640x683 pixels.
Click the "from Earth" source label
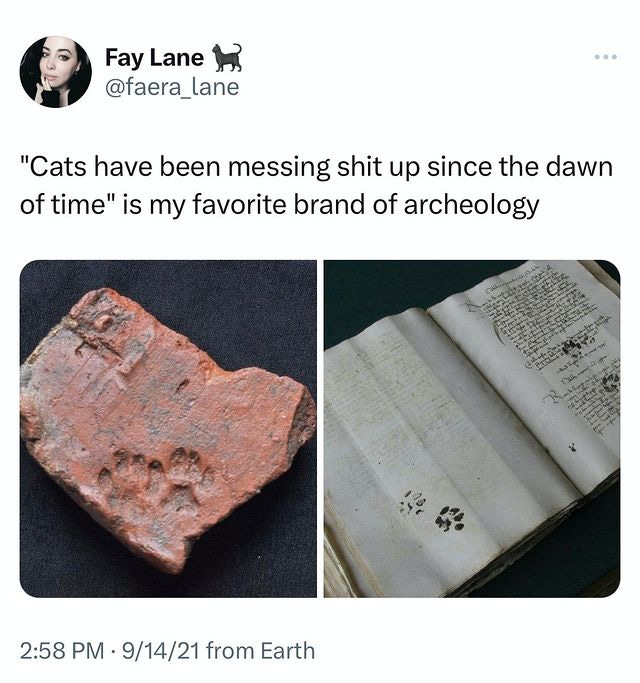[260, 651]
